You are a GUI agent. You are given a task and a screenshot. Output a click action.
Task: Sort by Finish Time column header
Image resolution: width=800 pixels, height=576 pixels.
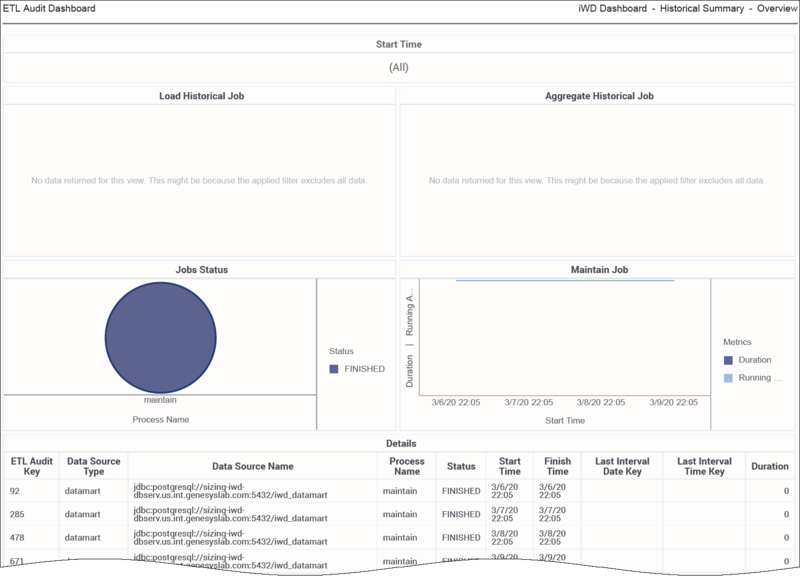coord(557,467)
